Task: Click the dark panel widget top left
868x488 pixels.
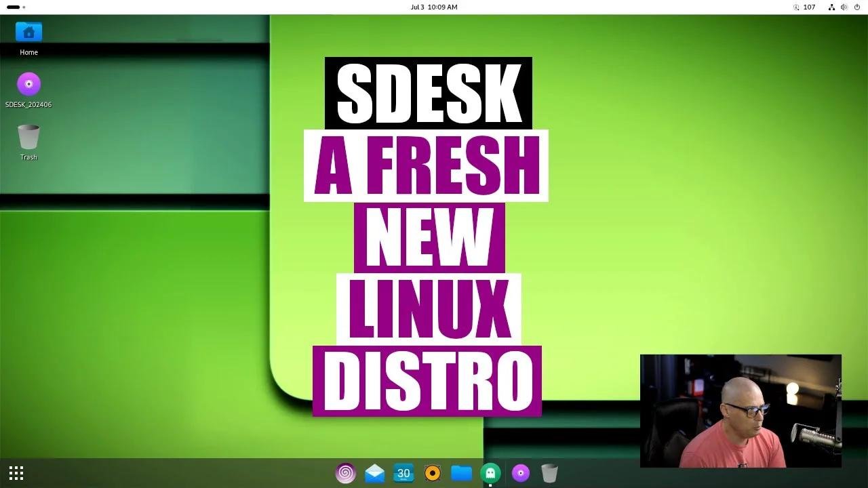Action: 14,7
